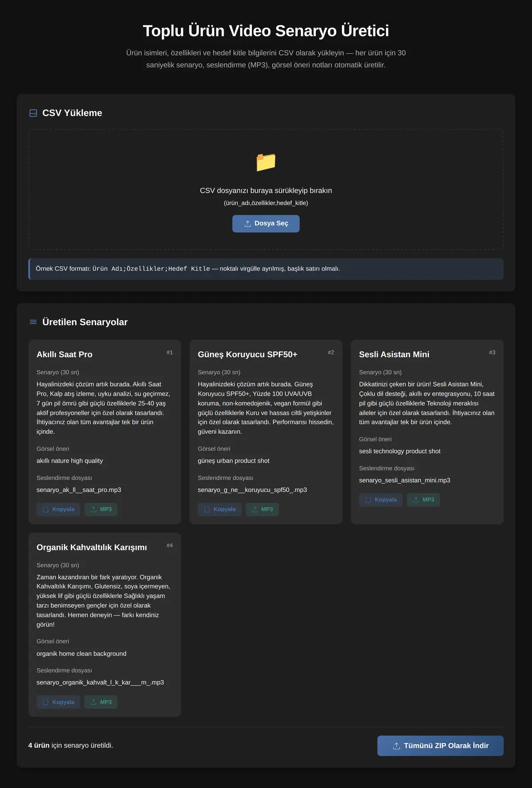
Task: Click the Örnek CSV formatı hint text
Action: pos(188,269)
